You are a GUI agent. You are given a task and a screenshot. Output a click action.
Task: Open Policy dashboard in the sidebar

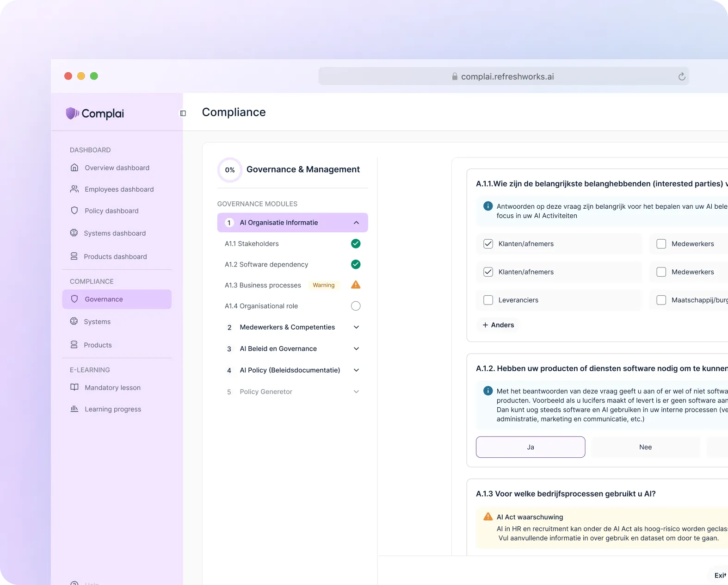111,211
